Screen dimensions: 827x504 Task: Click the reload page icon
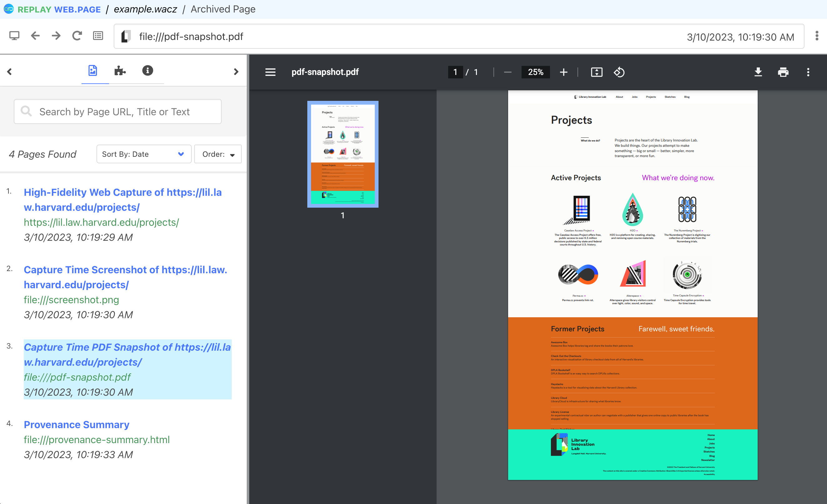click(x=77, y=36)
